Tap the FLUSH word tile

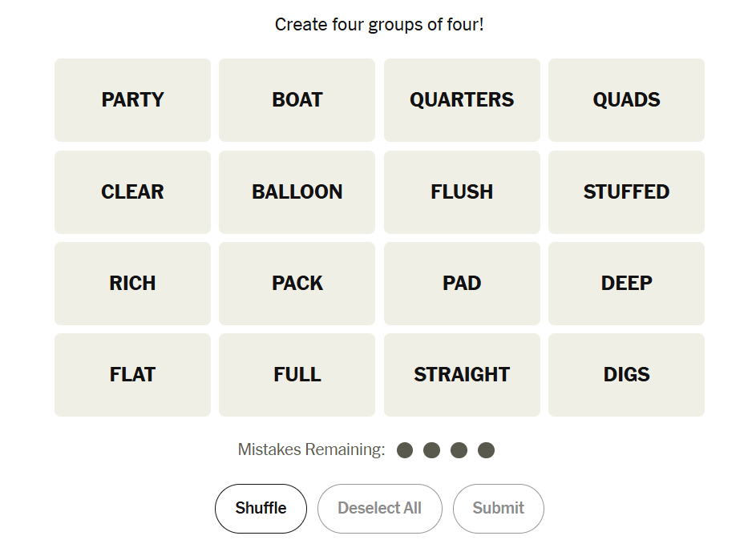pos(462,192)
